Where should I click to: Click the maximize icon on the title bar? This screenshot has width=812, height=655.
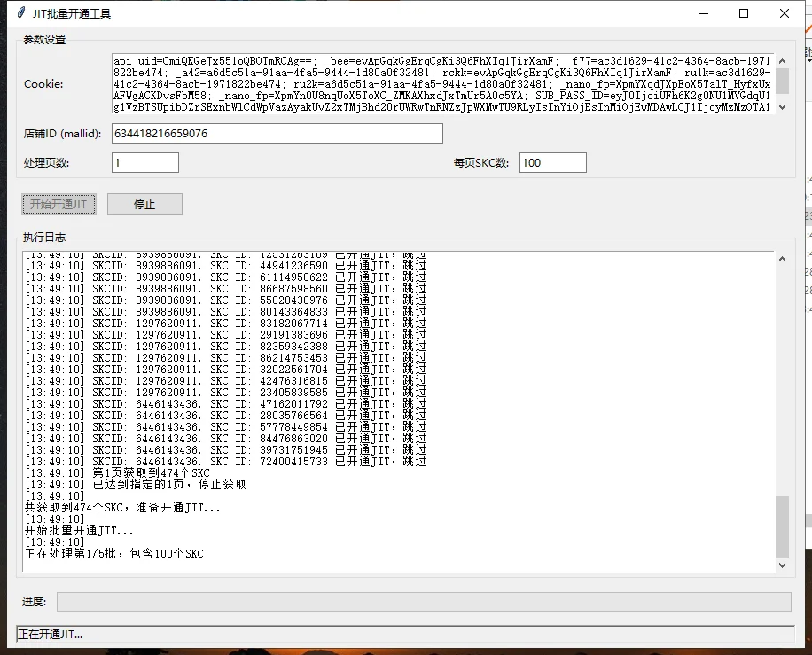[744, 13]
